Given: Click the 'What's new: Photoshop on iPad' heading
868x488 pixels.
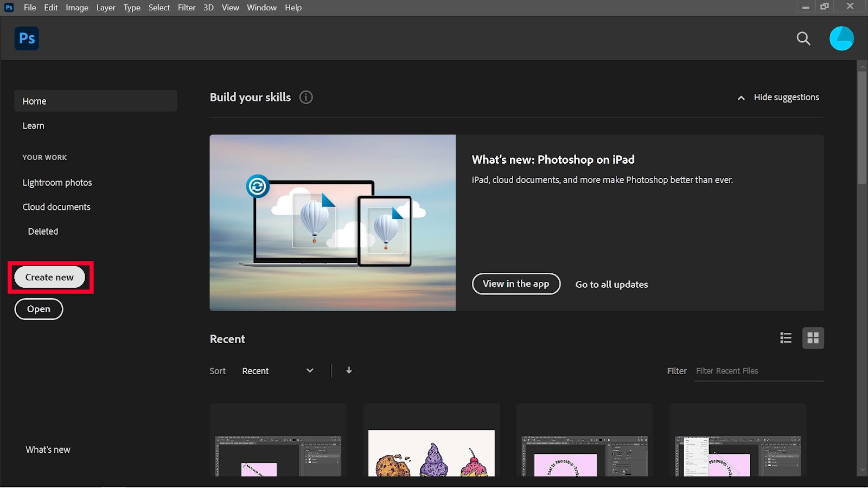Looking at the screenshot, I should click(553, 159).
